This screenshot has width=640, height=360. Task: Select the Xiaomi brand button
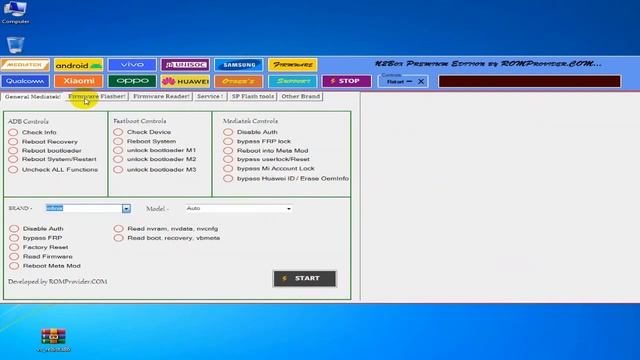pyautogui.click(x=79, y=81)
